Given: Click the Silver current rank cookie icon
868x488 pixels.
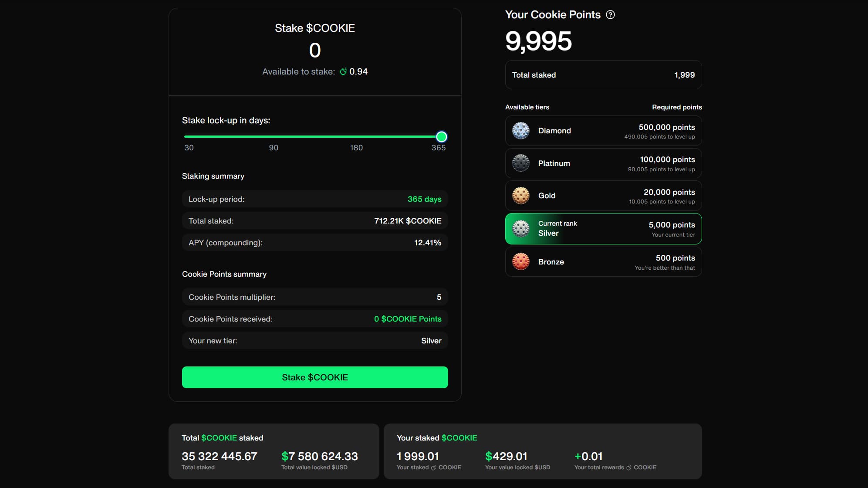Looking at the screenshot, I should pyautogui.click(x=520, y=229).
